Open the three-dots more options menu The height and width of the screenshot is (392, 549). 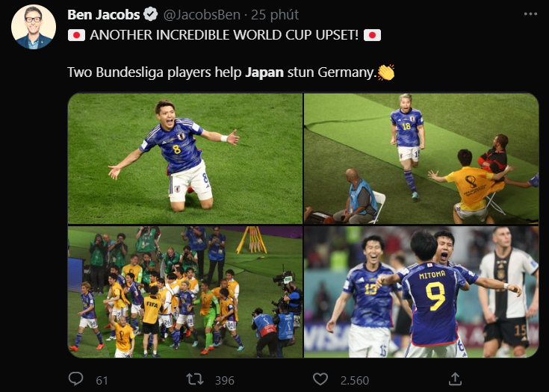(530, 14)
